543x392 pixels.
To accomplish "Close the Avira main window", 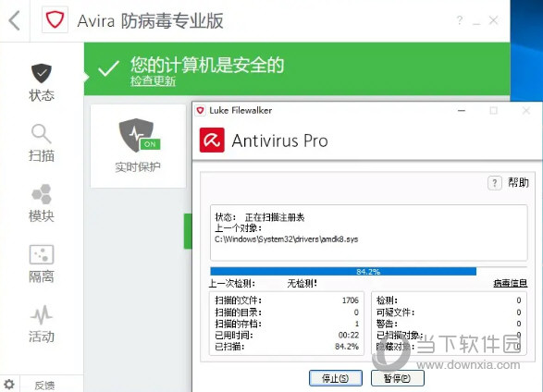I will click(x=493, y=20).
